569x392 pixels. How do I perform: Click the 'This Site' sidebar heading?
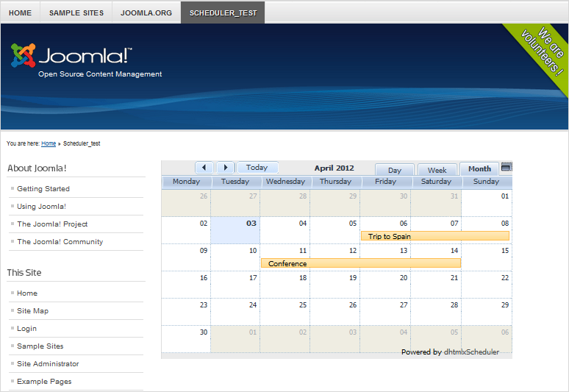point(24,273)
